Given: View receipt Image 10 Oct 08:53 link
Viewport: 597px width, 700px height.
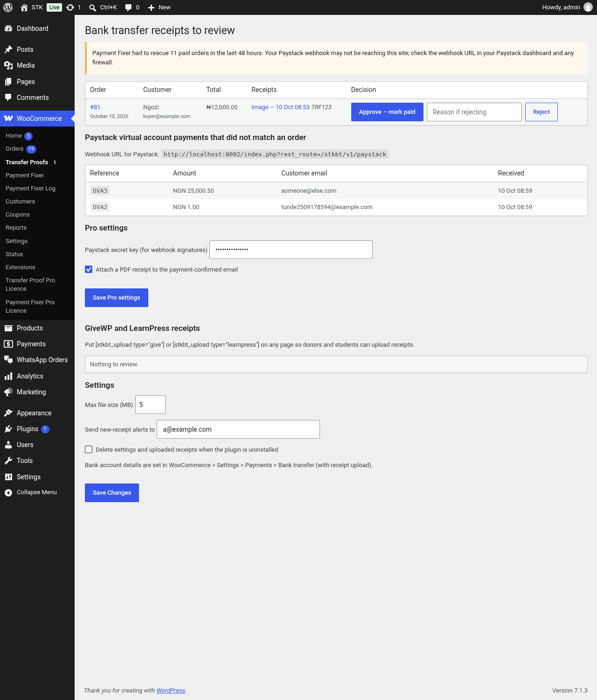Looking at the screenshot, I should (x=280, y=107).
